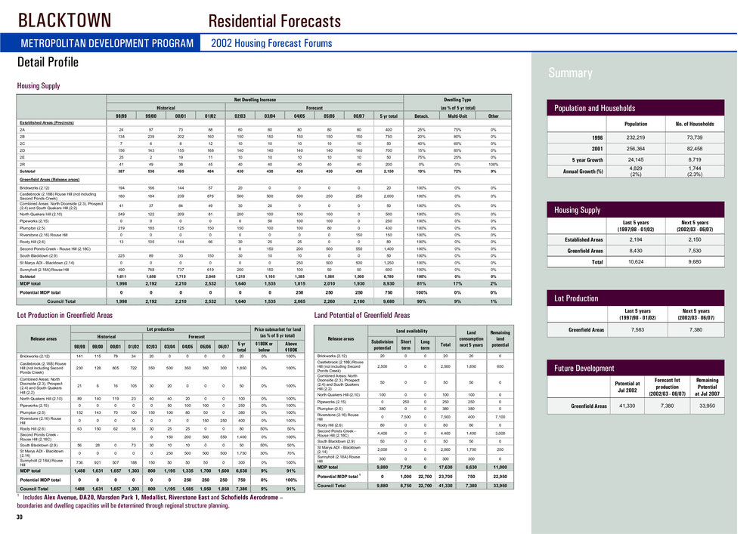This screenshot has height=534, width=756.
Task: Click the METROPOLITAN DEVELOPMENT PROGRAM banner text
Action: 107,43
